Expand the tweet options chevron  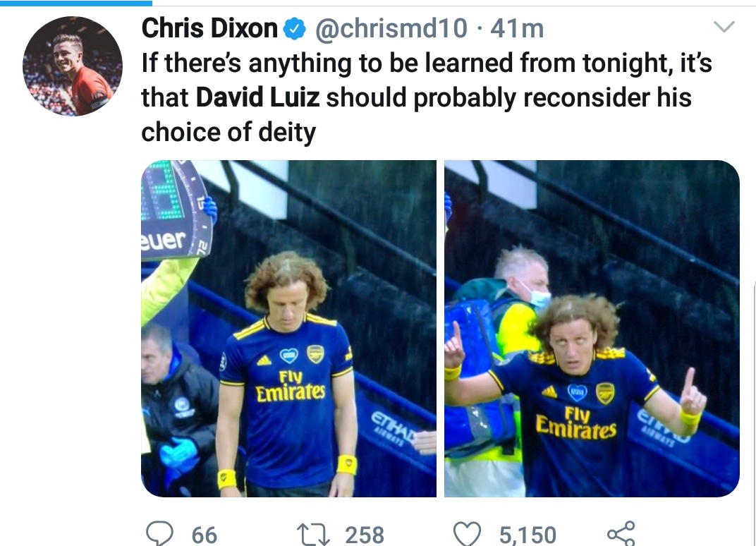pos(724,27)
